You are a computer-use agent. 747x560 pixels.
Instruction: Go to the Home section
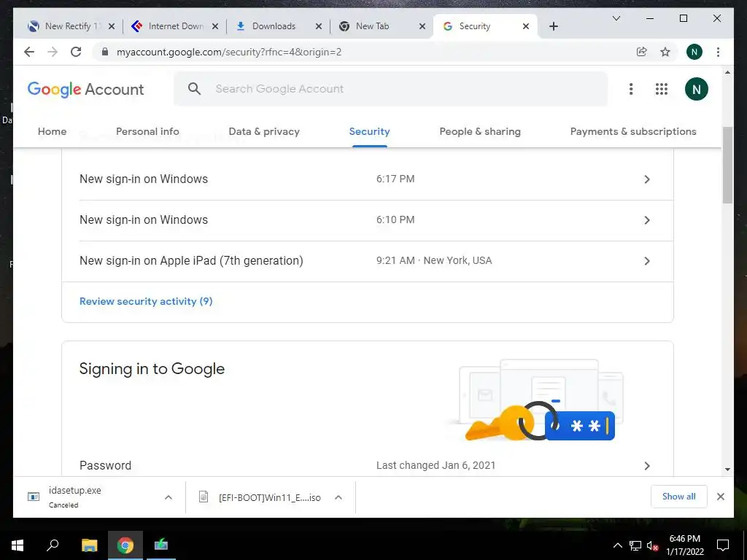pyautogui.click(x=52, y=131)
